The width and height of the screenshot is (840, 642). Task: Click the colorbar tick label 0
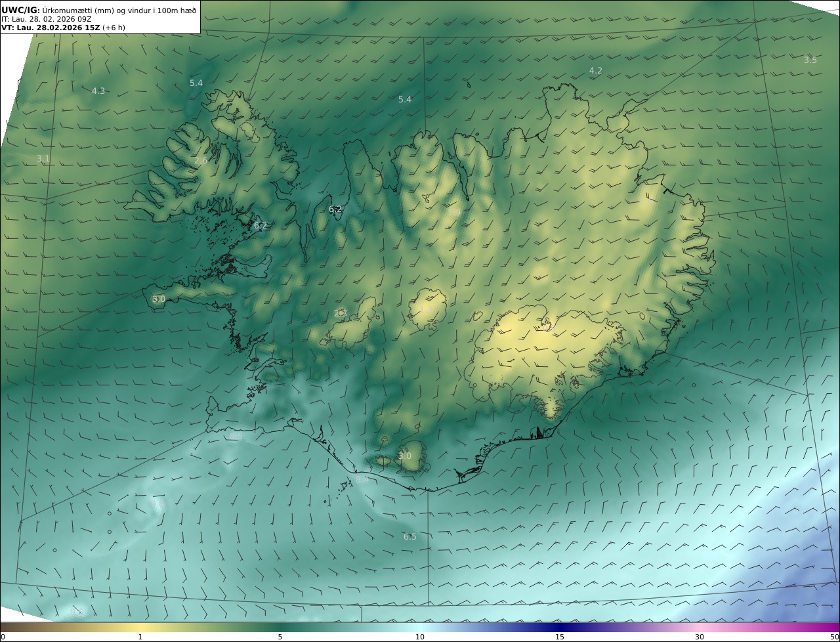click(x=3, y=637)
